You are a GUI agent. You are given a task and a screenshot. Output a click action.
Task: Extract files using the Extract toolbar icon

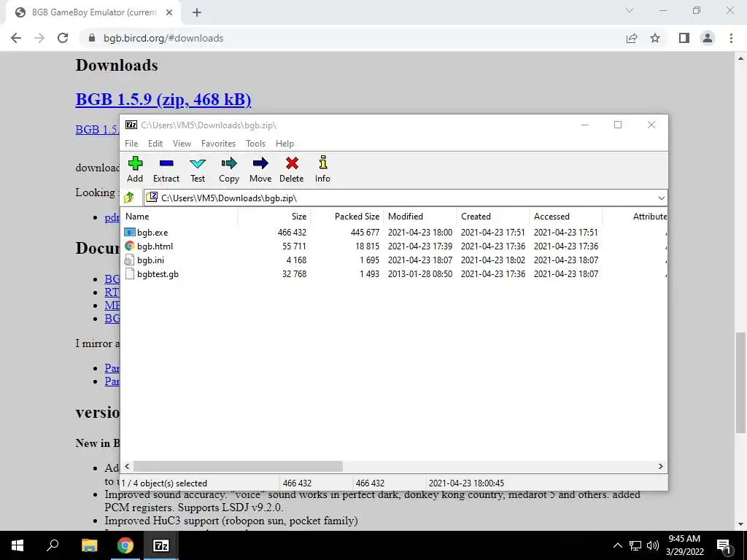(x=166, y=163)
